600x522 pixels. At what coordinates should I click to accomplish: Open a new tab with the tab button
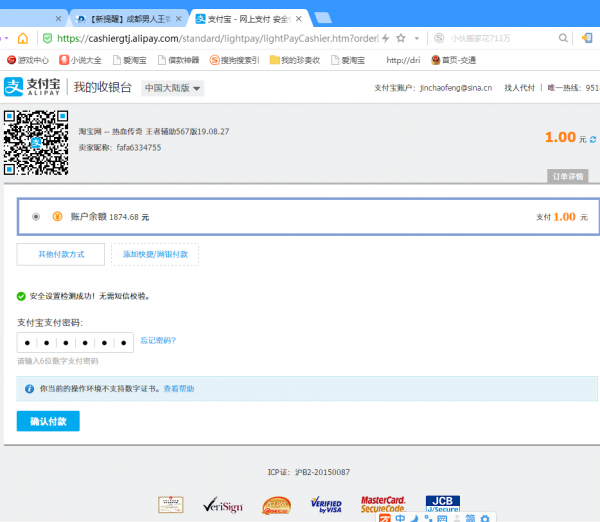point(323,18)
